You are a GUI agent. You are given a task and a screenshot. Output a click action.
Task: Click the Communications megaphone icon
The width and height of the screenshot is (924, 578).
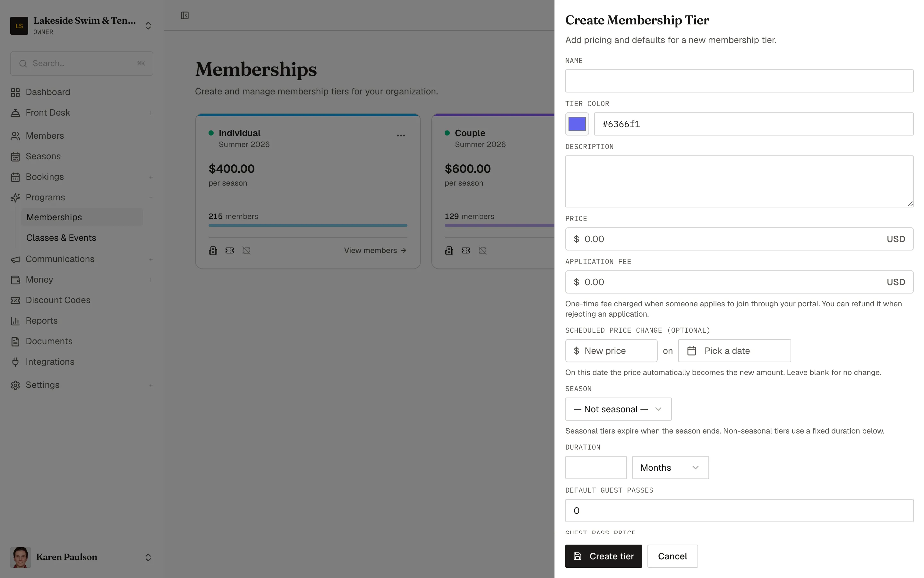click(15, 259)
